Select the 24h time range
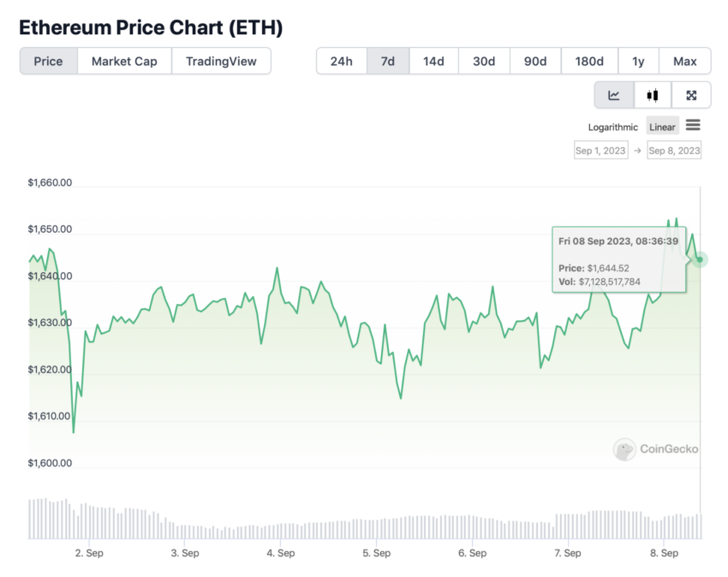 [x=341, y=62]
